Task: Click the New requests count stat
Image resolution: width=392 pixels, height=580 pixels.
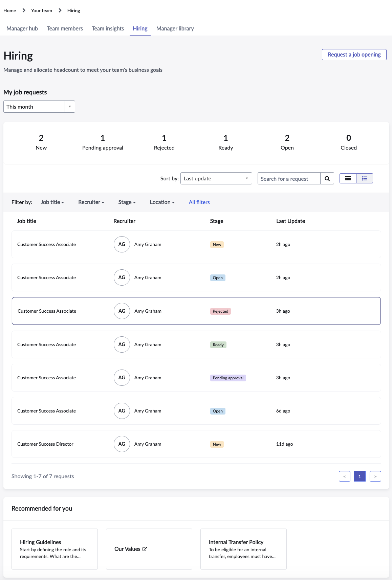Action: [41, 142]
